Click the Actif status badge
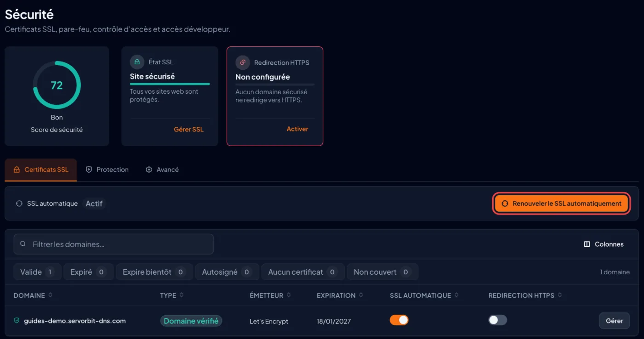This screenshot has height=339, width=644. click(94, 203)
